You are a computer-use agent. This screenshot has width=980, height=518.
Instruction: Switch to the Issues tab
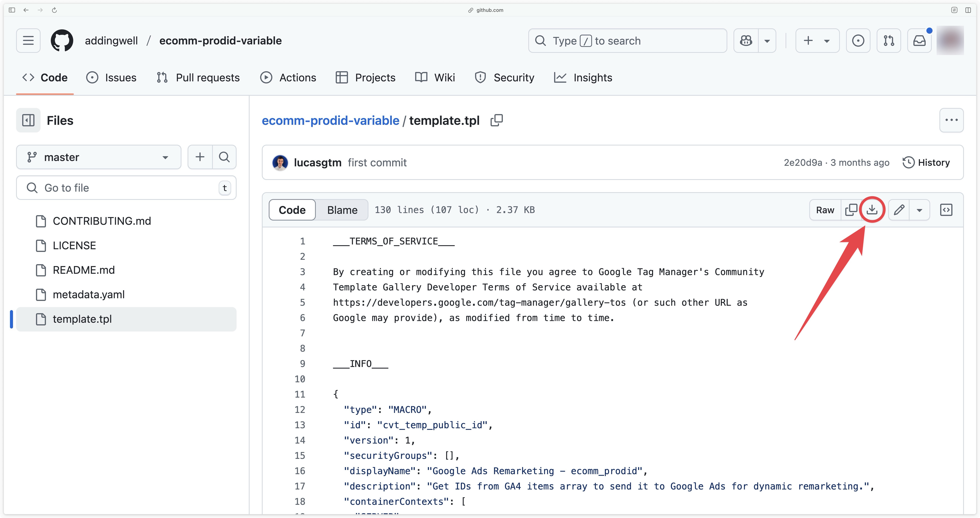point(111,78)
